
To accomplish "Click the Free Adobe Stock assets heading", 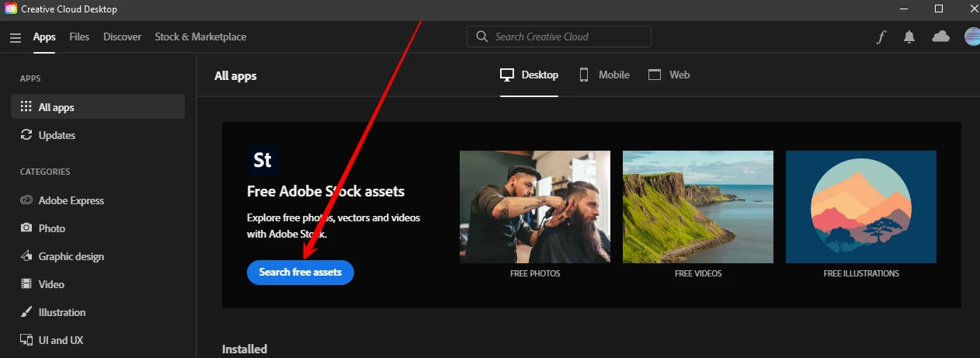I will 325,191.
